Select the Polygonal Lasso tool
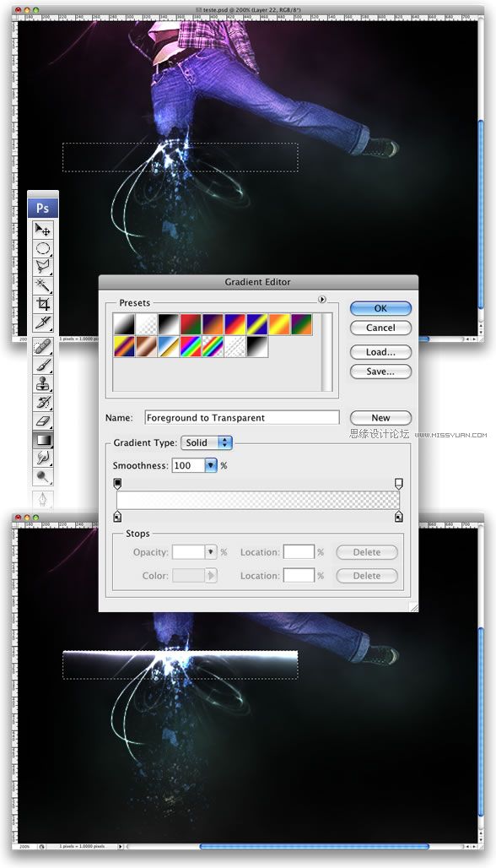This screenshot has height=868, width=496. [42, 267]
